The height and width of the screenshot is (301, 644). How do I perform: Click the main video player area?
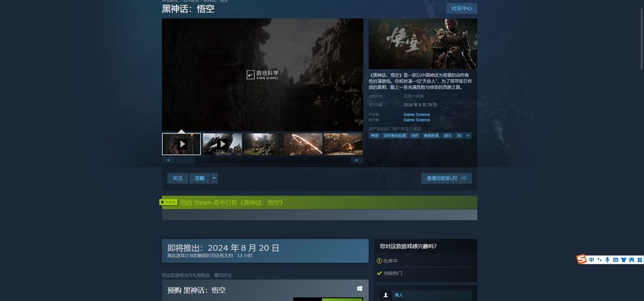262,75
